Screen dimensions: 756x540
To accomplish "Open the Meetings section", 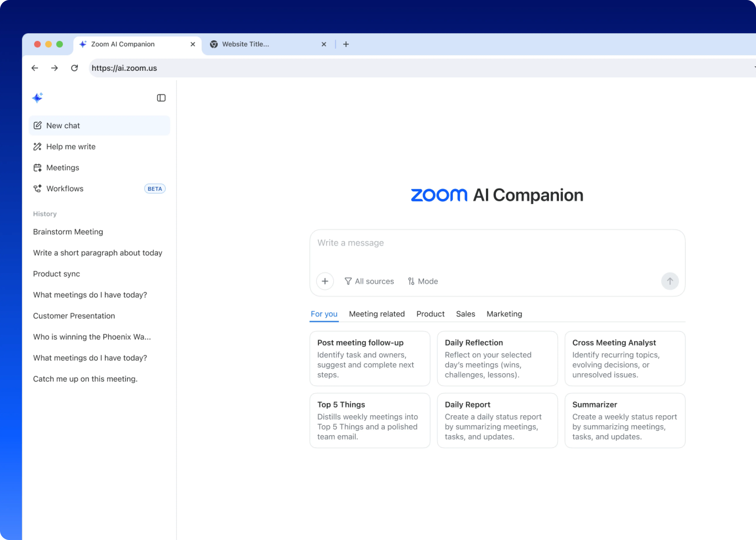I will (x=62, y=168).
